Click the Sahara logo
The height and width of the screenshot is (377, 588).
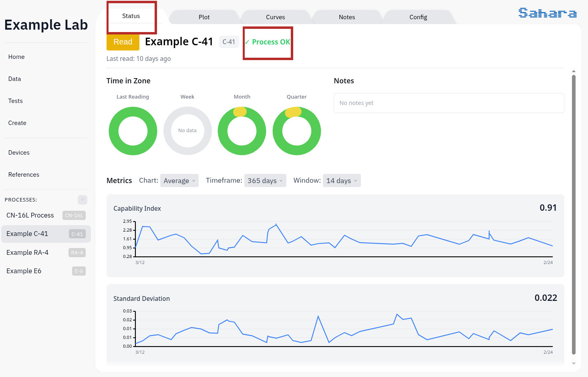point(547,13)
